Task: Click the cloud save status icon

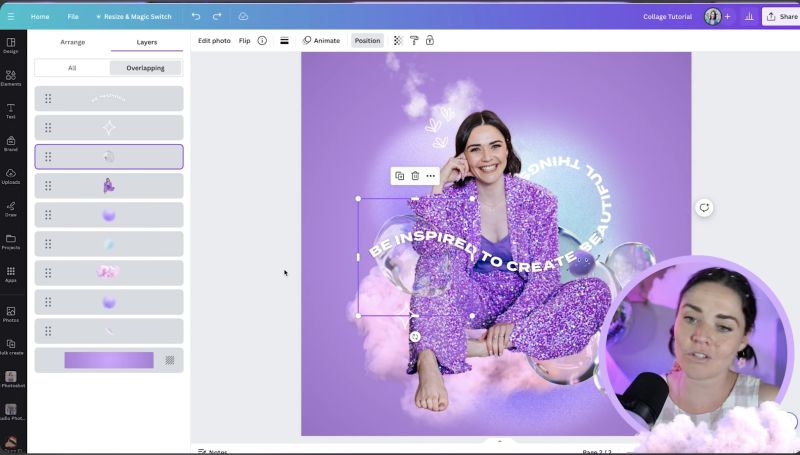Action: [243, 16]
